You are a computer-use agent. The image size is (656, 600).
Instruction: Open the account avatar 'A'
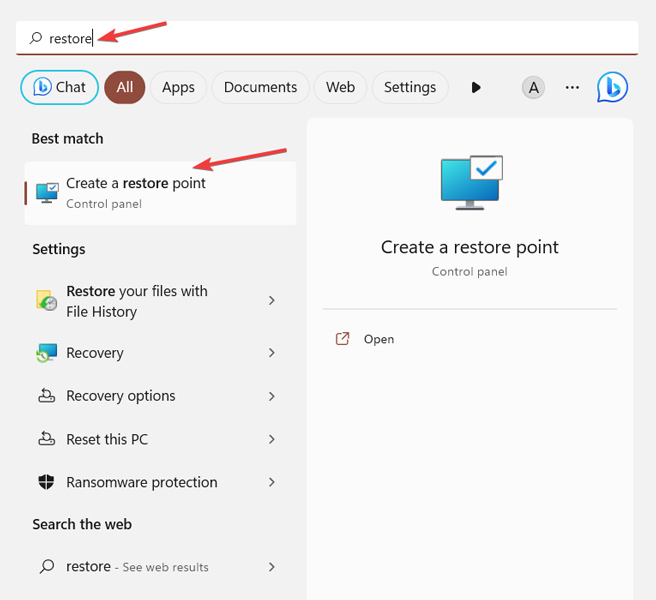coord(533,87)
